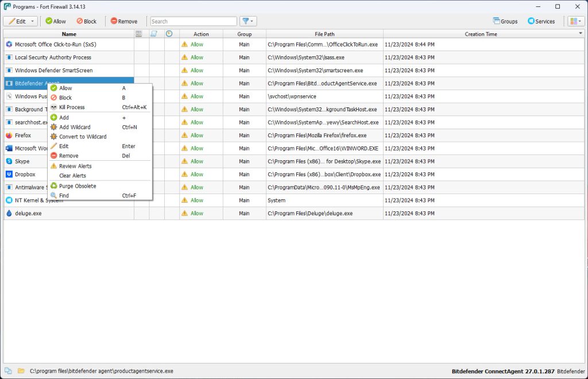Open the colored-grid options dropdown at top right
588x379 pixels.
pyautogui.click(x=575, y=21)
